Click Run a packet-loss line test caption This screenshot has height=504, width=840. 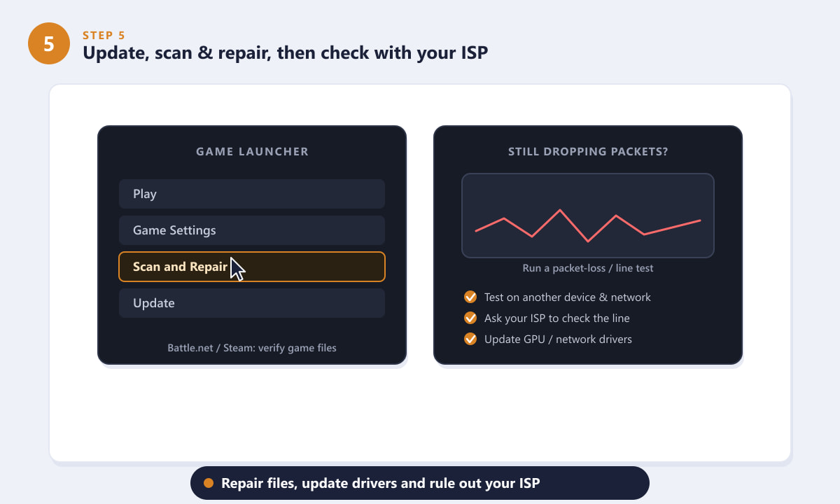click(588, 268)
